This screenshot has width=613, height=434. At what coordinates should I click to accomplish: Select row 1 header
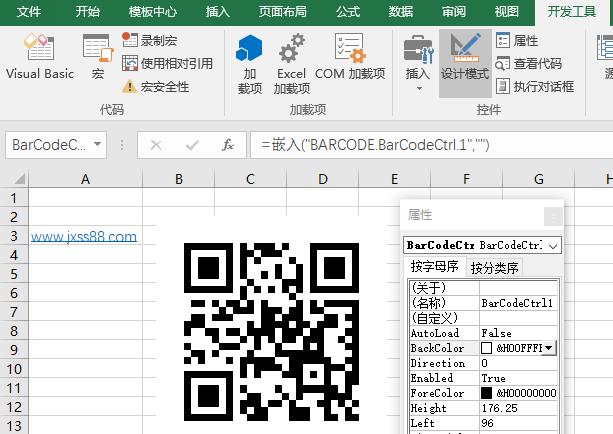(14, 198)
